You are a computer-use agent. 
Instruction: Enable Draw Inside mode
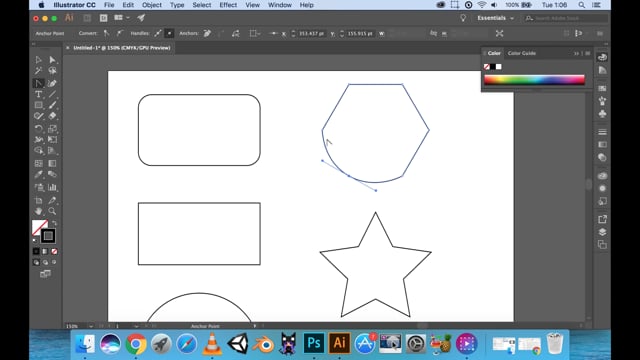[54, 262]
